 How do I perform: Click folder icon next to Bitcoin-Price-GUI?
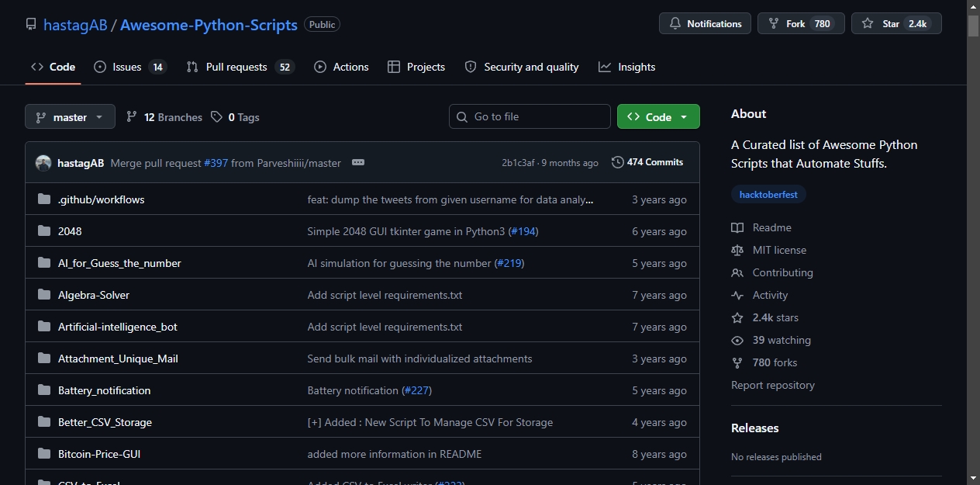44,454
